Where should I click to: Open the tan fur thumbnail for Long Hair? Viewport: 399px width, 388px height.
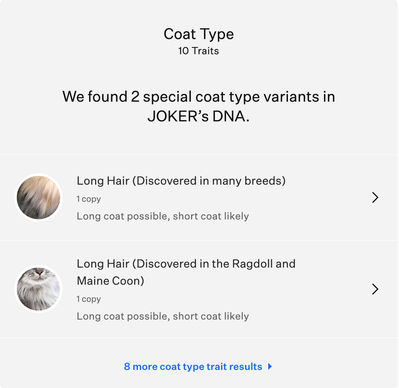point(39,197)
